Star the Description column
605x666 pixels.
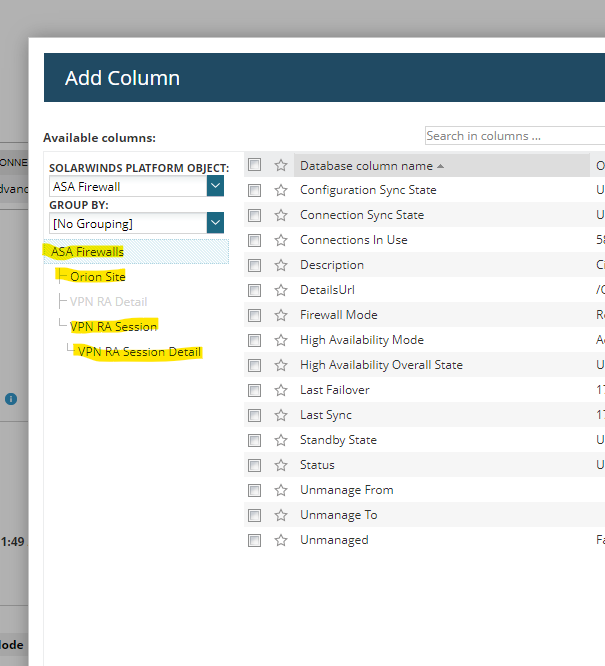[281, 265]
